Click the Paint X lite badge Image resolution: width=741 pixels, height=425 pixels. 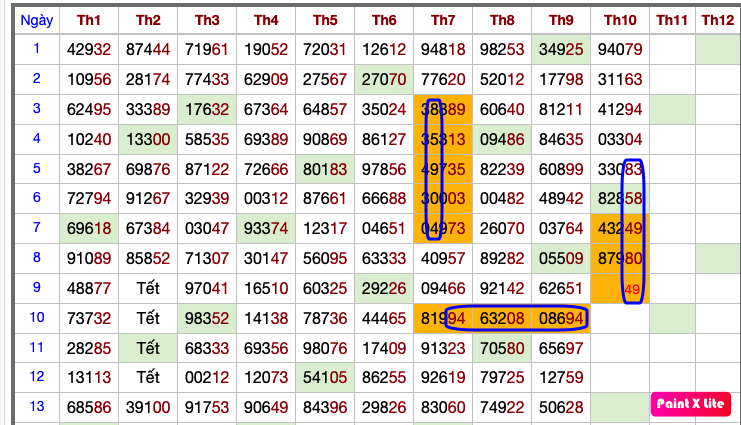pos(691,404)
